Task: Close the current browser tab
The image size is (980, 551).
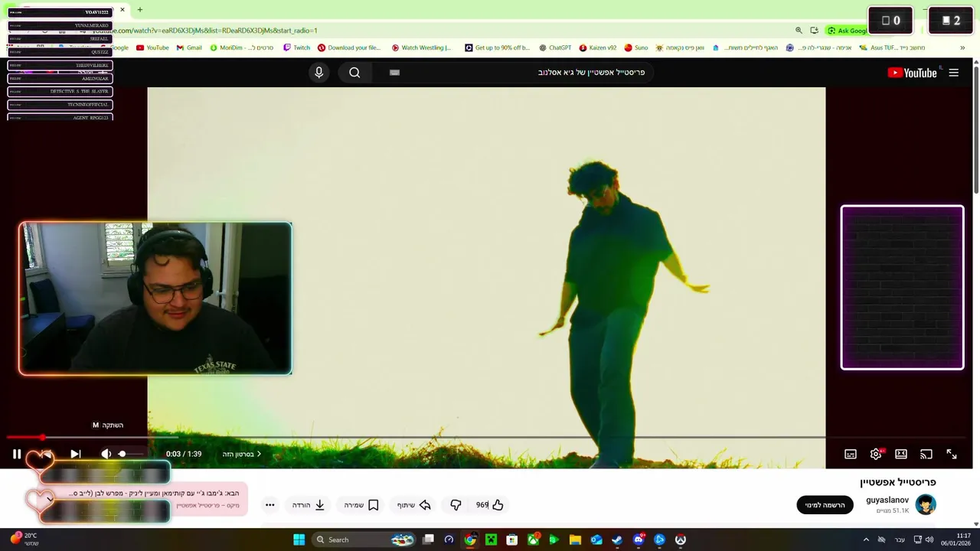Action: coord(122,10)
